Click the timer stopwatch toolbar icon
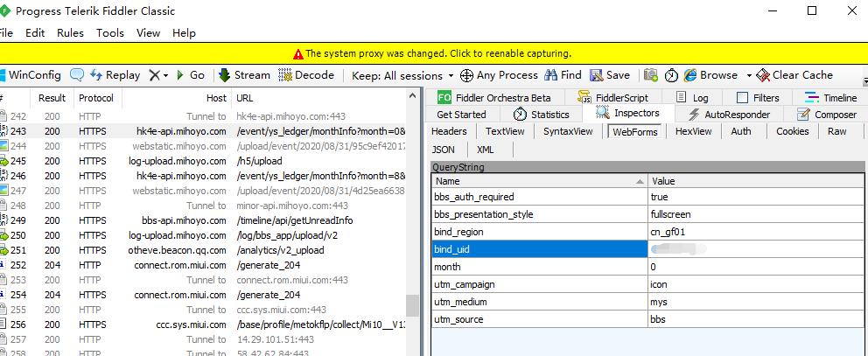This screenshot has height=356, width=868. point(671,75)
